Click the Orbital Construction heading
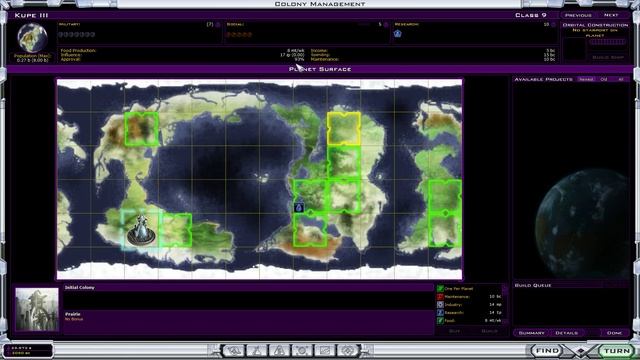This screenshot has width=640, height=360. 595,25
